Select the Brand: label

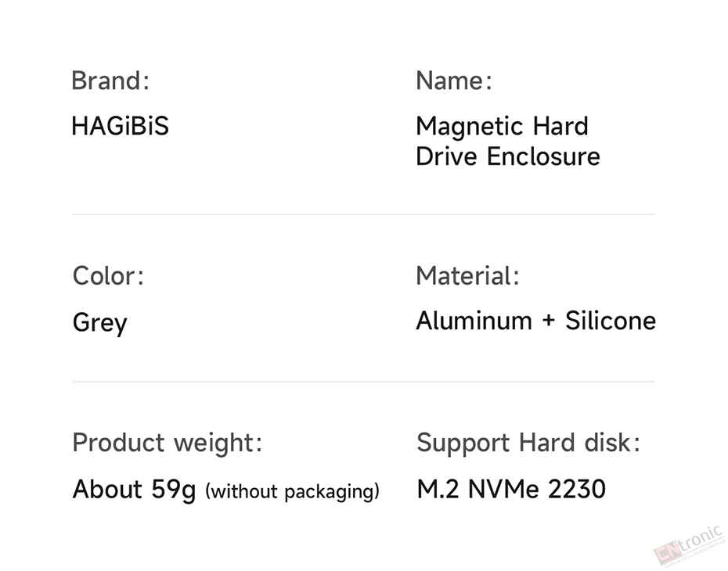click(x=110, y=81)
